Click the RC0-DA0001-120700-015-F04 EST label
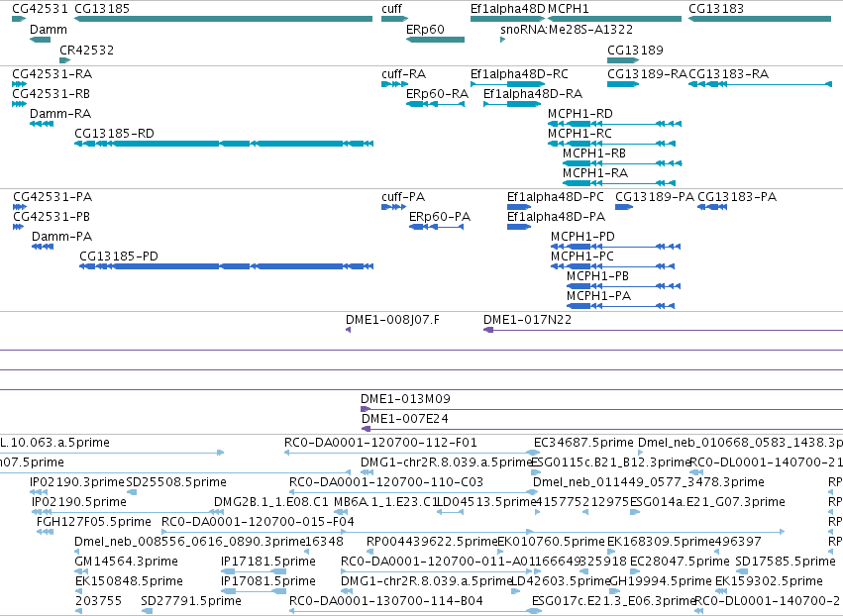The width and height of the screenshot is (843, 616). 259,522
